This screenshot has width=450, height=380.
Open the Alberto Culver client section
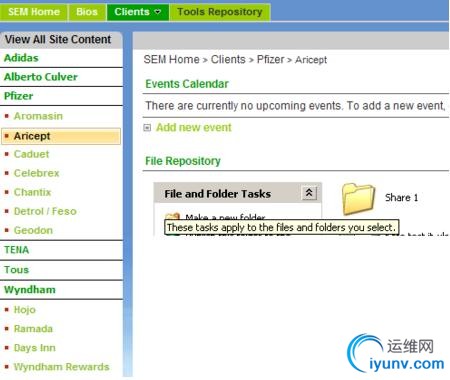[41, 77]
